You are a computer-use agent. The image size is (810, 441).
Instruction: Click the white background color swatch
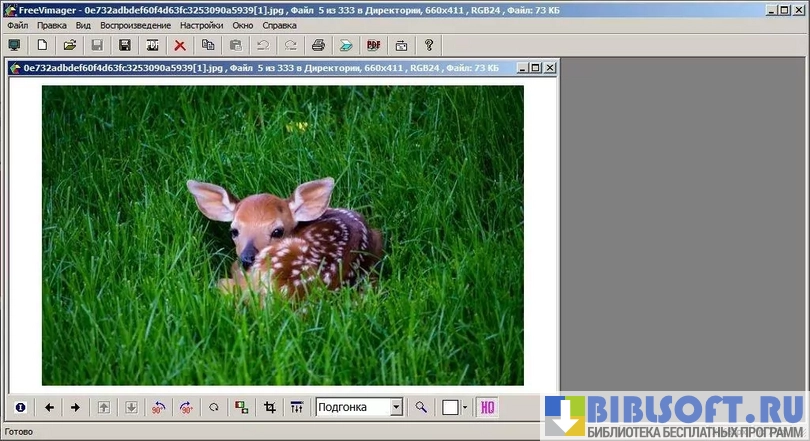click(450, 407)
